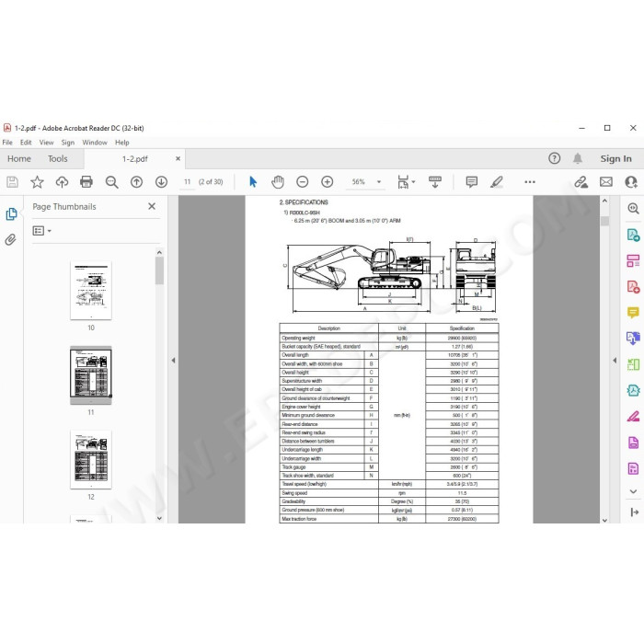Open thumbnail options dropdown menu

click(x=42, y=231)
